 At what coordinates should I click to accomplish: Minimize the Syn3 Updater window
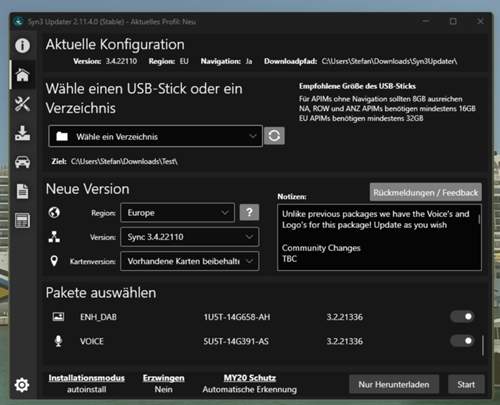pyautogui.click(x=426, y=21)
